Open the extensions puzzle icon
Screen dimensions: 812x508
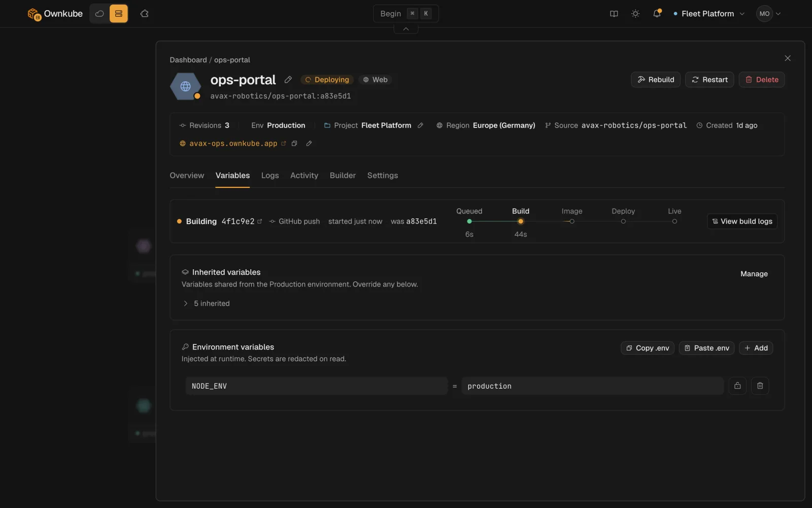[145, 14]
